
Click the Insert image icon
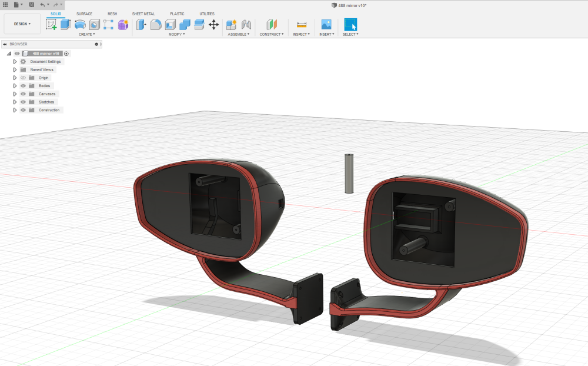pos(326,25)
